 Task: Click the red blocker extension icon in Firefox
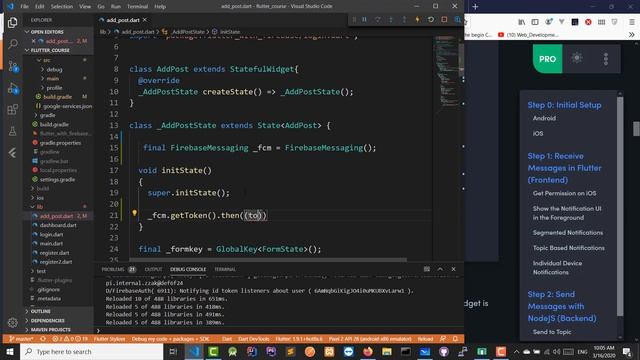tap(588, 22)
